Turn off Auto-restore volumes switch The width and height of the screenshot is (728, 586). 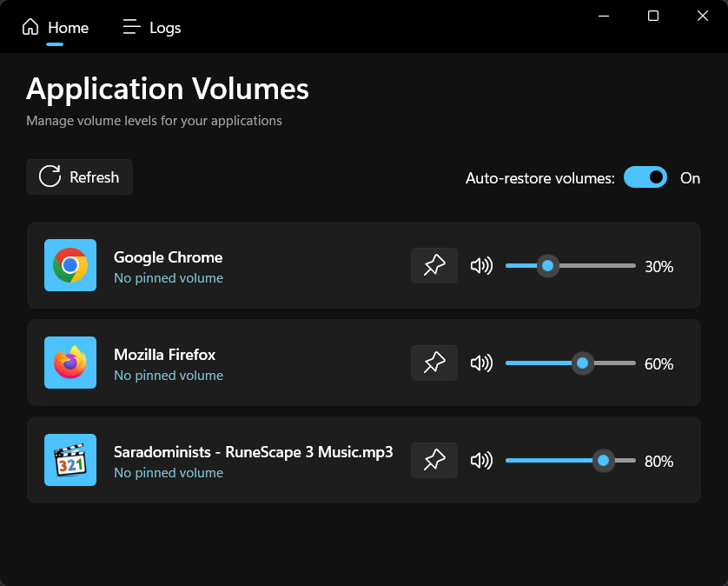click(x=645, y=177)
